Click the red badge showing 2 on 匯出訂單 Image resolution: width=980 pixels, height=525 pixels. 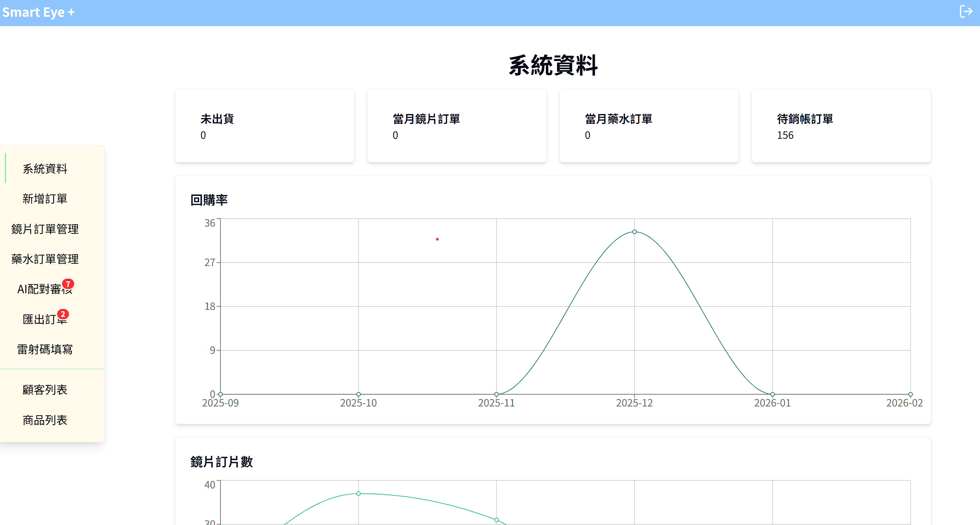(x=63, y=314)
